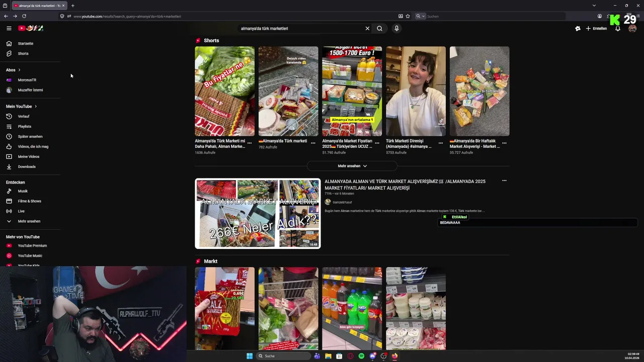Go back in the browser

6,16
